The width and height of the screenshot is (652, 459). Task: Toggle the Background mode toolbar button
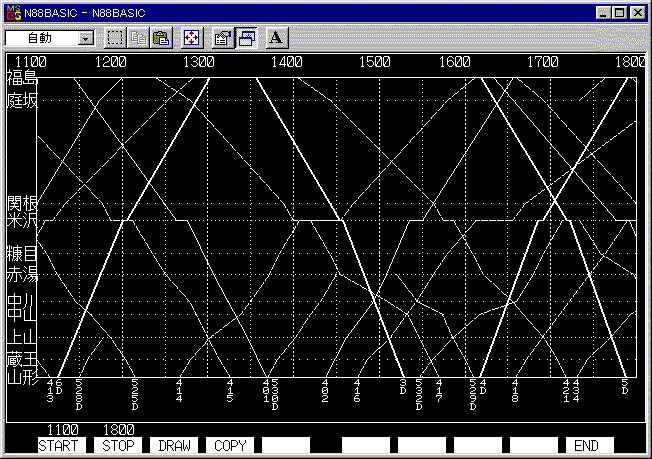point(246,38)
